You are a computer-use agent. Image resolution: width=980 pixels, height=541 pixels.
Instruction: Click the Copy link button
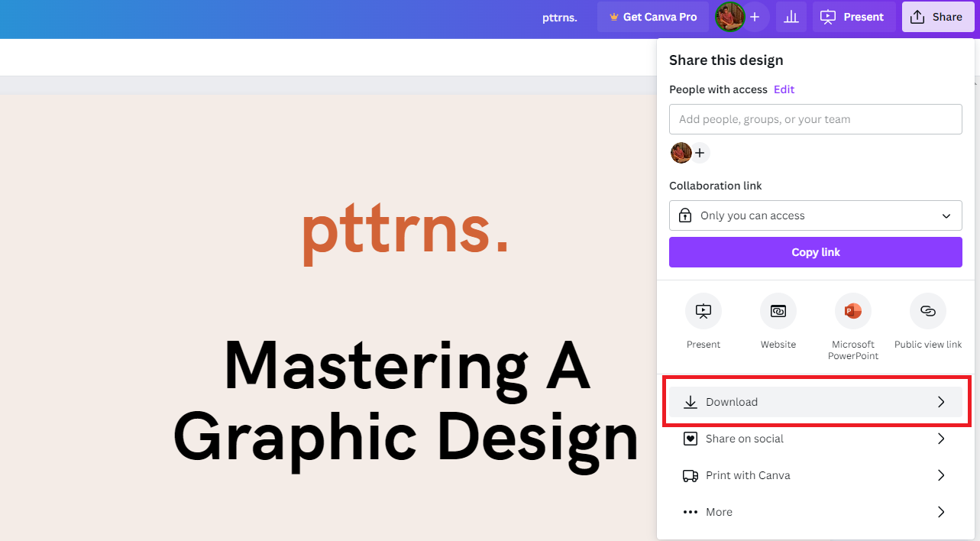pos(816,252)
